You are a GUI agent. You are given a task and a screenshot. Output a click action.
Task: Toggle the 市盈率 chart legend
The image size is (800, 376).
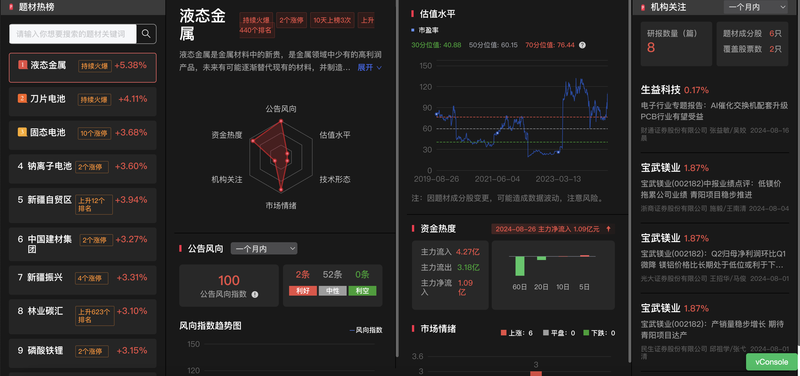[x=425, y=31]
